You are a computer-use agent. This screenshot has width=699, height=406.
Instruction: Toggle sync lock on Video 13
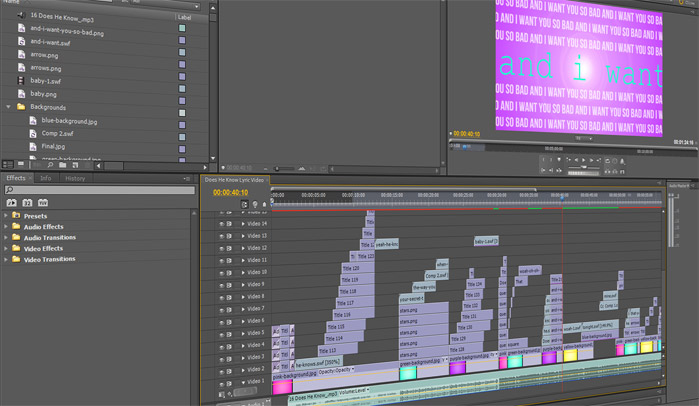229,236
